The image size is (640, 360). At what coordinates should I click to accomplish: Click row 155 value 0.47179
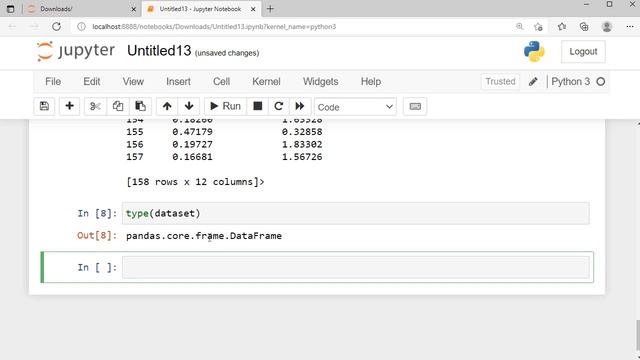pos(192,132)
